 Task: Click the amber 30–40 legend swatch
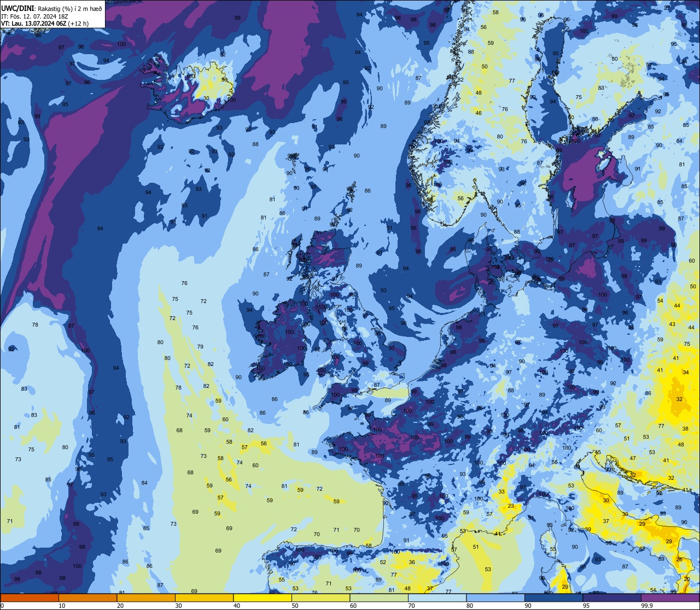[x=204, y=597]
